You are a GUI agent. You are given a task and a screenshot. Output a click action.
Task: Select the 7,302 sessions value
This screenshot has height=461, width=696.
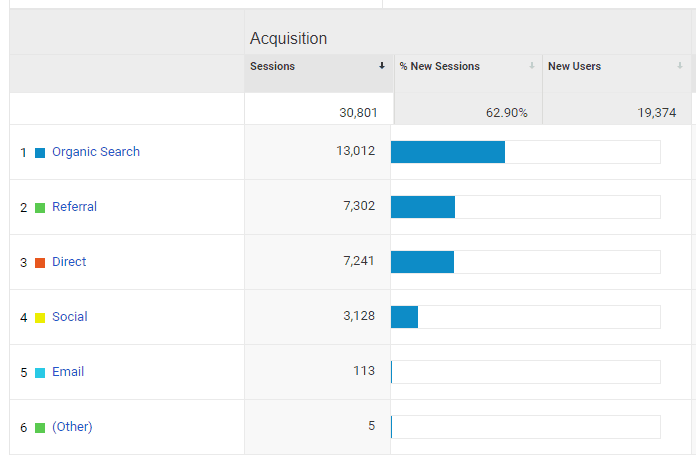click(x=359, y=206)
